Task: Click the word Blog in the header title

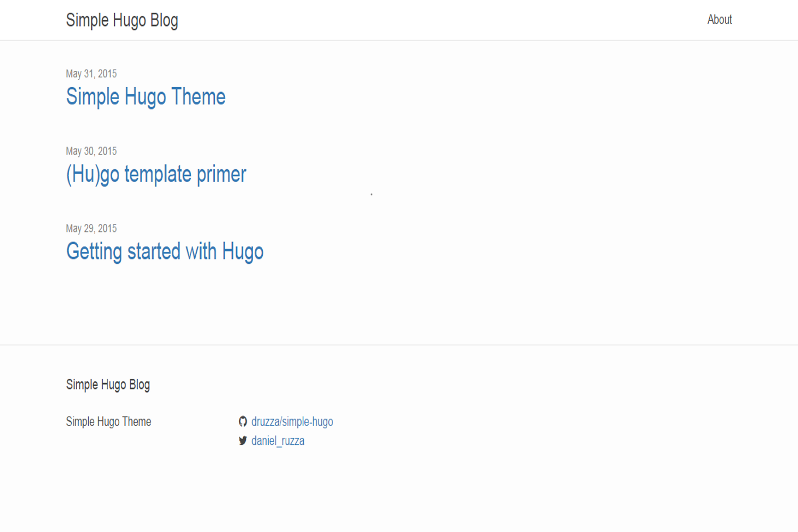Action: (164, 20)
